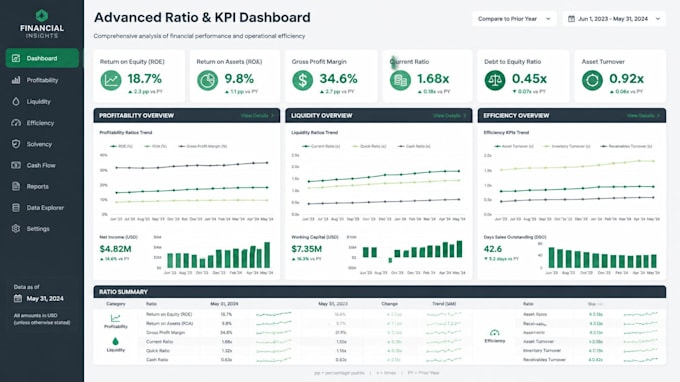The image size is (680, 382).
Task: Click the Debt to Equity scales icon
Action: (495, 81)
